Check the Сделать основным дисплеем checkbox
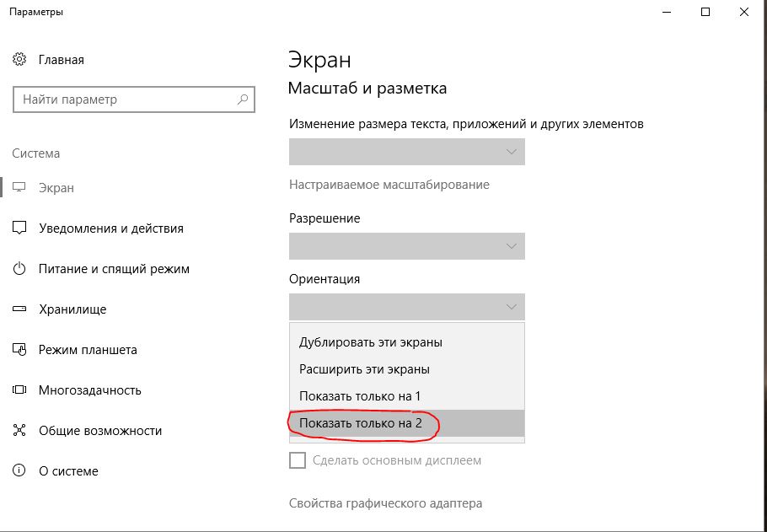The image size is (767, 532). [298, 460]
